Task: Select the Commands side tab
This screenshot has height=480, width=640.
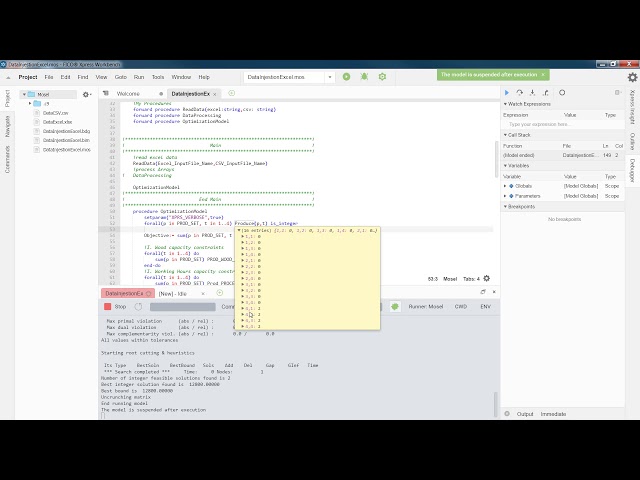Action: click(7, 160)
